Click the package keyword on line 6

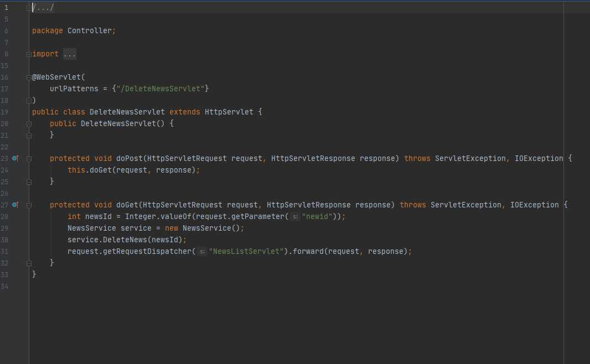[x=48, y=31]
